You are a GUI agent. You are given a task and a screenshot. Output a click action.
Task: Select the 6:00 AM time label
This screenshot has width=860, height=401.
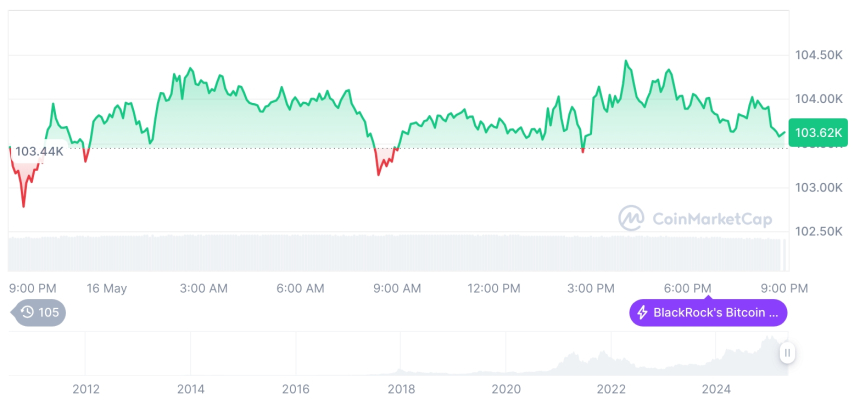point(300,288)
